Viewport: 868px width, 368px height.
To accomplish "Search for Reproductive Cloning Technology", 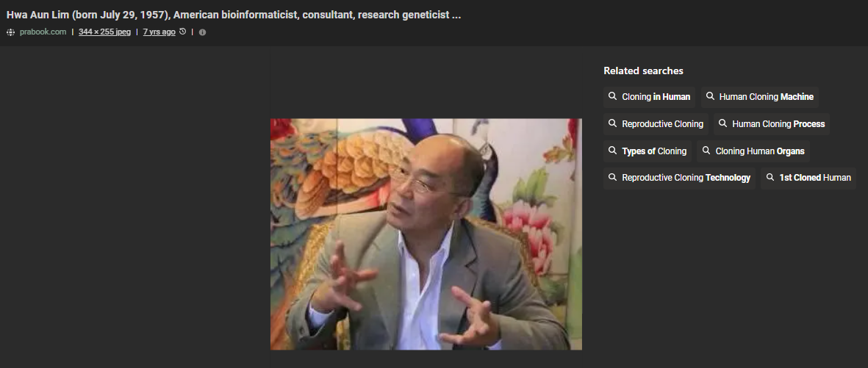I will [x=679, y=178].
